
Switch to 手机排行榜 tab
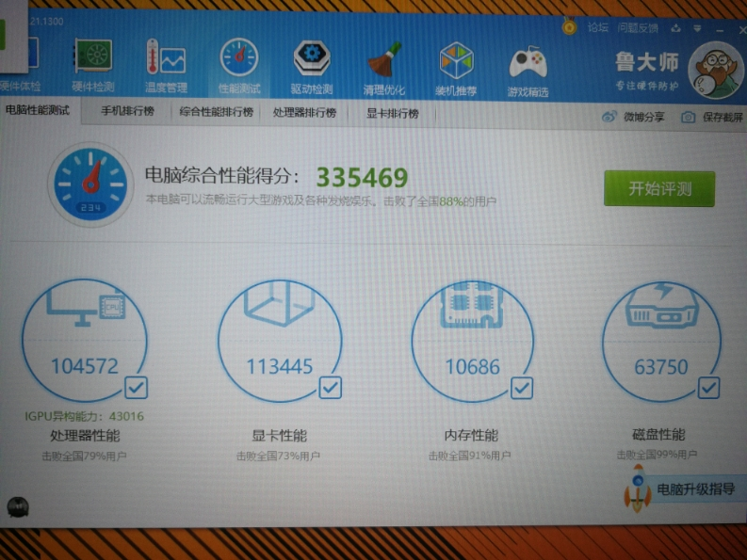point(128,111)
